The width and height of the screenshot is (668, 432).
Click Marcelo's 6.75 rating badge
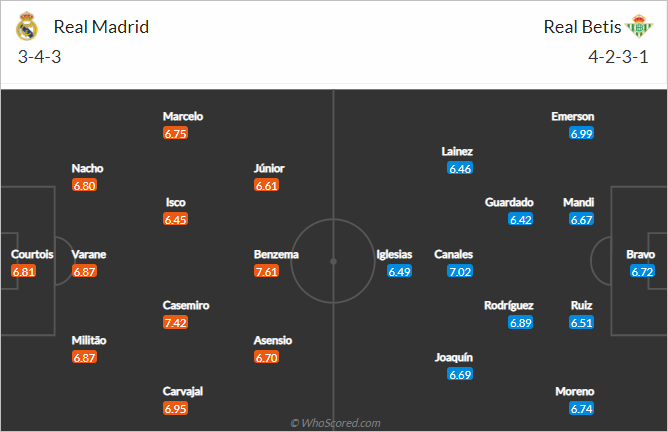click(x=176, y=134)
